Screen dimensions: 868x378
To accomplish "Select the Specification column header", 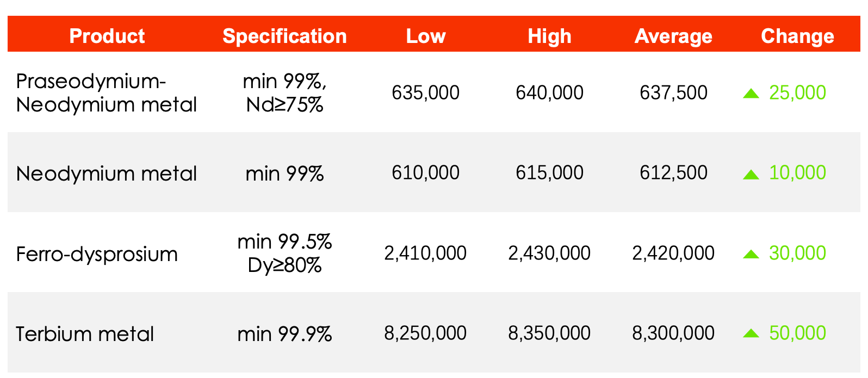I will coord(284,36).
